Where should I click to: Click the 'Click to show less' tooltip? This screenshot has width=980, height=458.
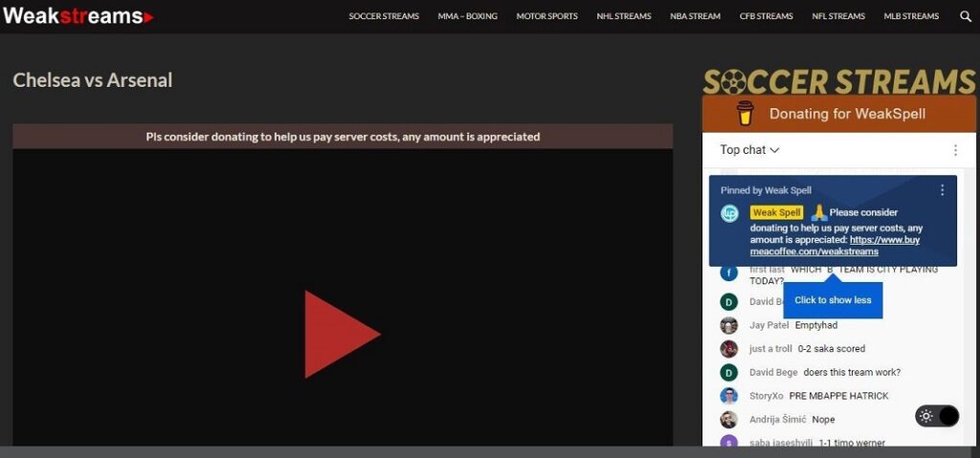click(x=833, y=300)
